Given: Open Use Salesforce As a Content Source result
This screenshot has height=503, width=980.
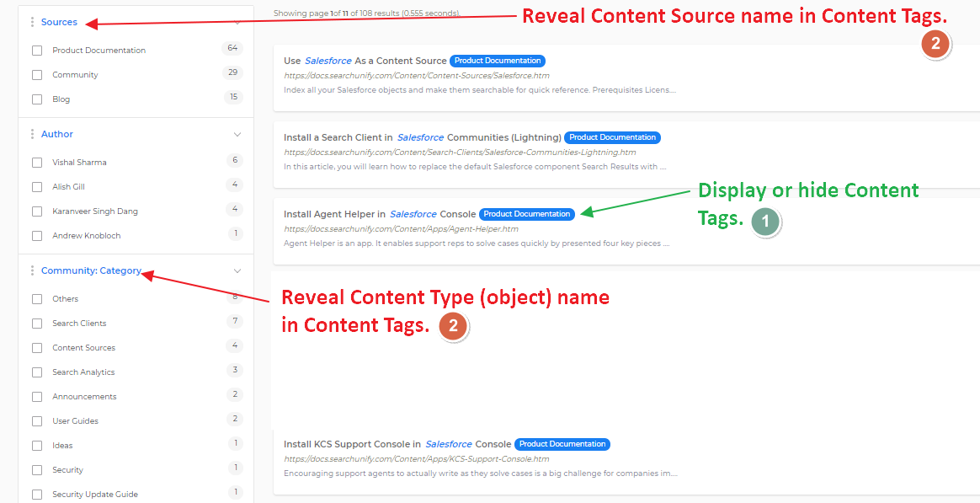Looking at the screenshot, I should coord(365,61).
